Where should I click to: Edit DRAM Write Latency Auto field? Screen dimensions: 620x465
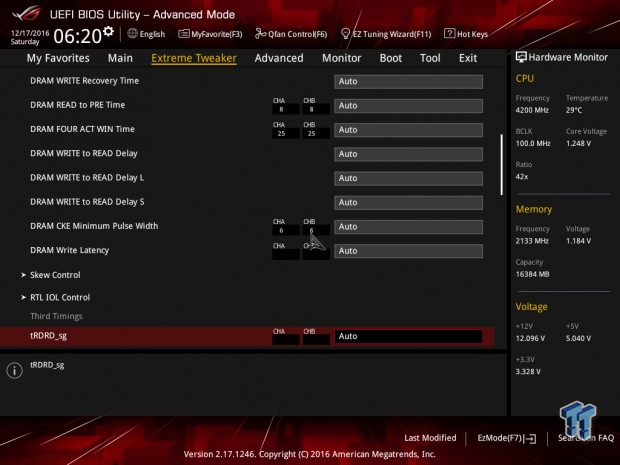coord(408,251)
